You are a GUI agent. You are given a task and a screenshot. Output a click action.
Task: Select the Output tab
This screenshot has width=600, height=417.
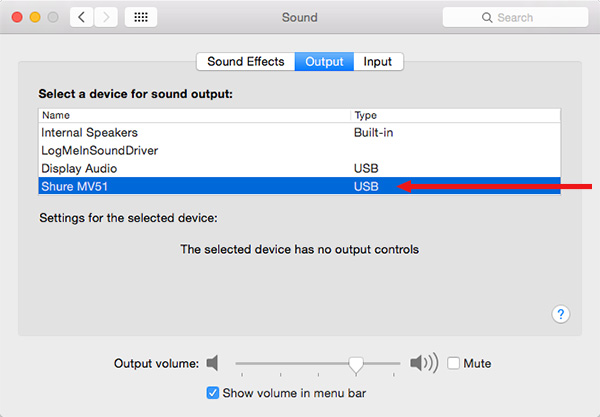pyautogui.click(x=324, y=62)
